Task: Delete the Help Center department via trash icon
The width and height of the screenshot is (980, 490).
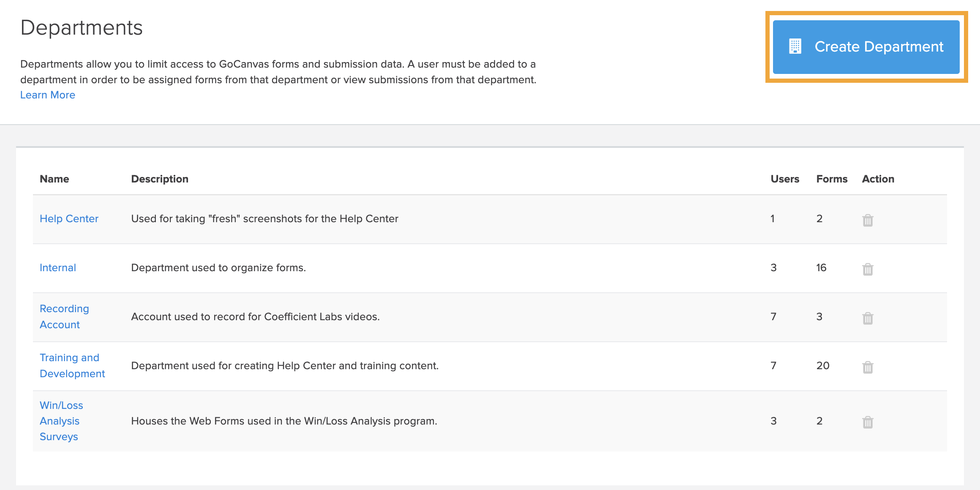Action: coord(868,220)
